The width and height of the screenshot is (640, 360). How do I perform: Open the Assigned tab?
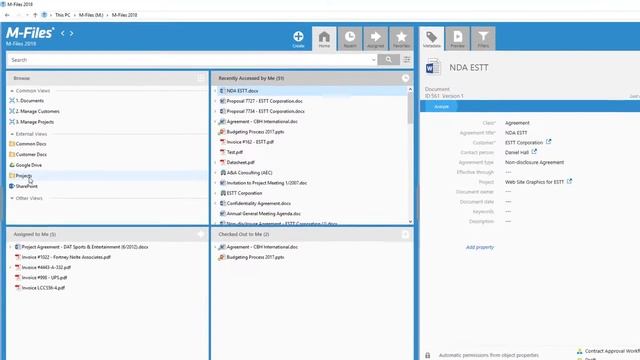(x=376, y=39)
